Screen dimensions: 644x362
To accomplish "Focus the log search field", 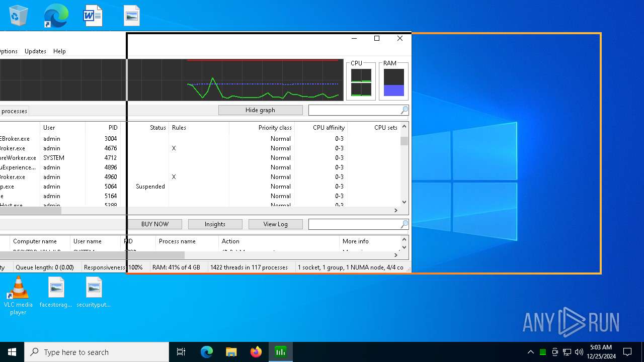I will (354, 224).
